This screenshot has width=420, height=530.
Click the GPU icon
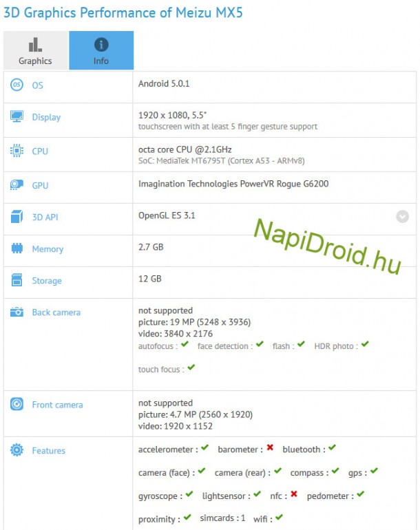[x=17, y=185]
